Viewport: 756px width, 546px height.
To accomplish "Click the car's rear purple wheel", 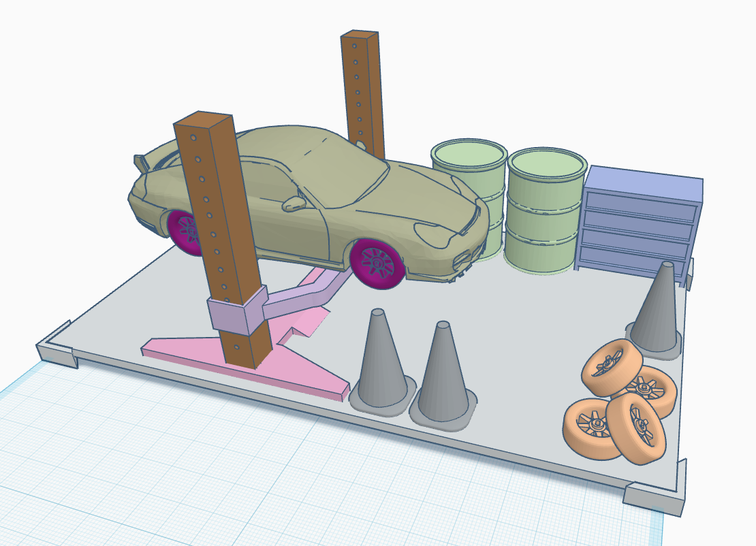I will (183, 230).
